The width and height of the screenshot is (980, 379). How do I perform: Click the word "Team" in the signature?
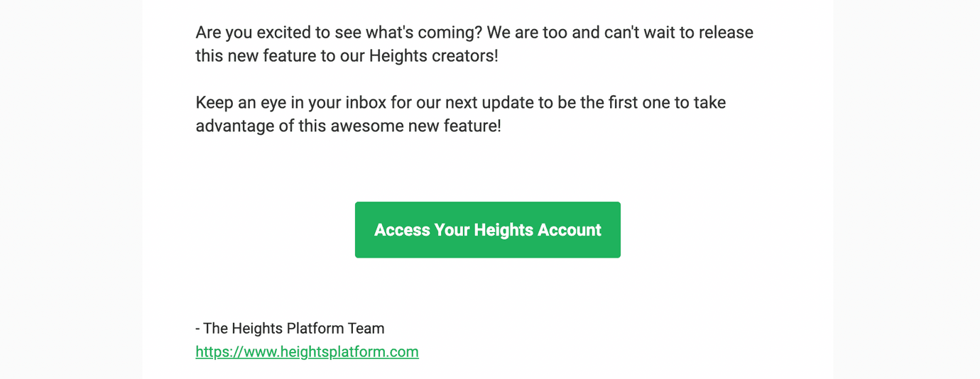366,329
